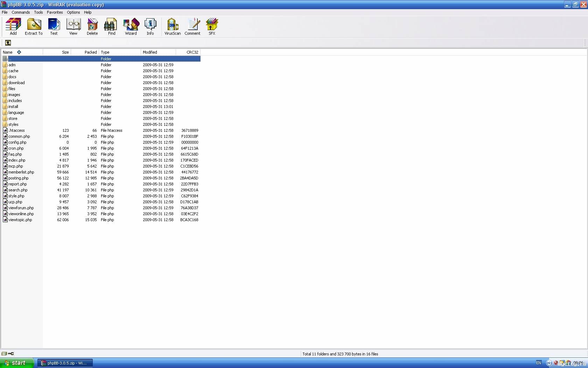Open the Help menu

[x=88, y=12]
